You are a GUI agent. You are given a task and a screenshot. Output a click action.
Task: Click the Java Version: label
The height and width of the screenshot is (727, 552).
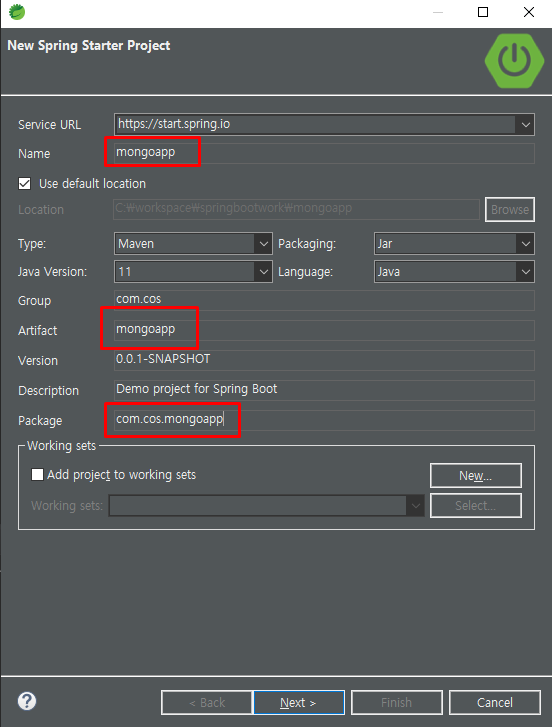(52, 272)
